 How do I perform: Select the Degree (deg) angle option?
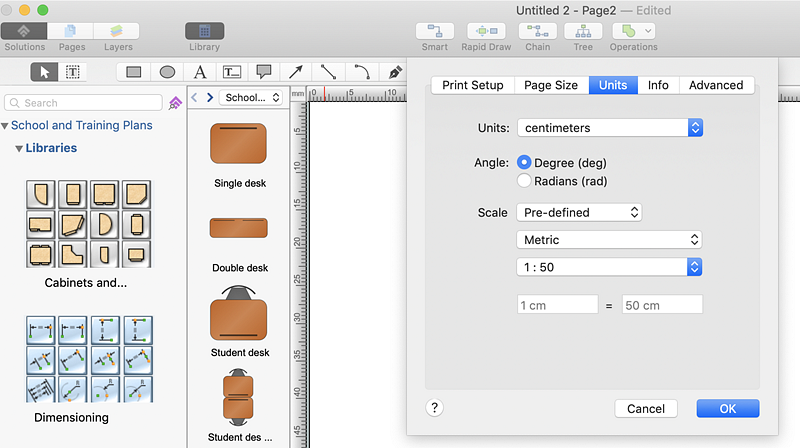[x=524, y=163]
